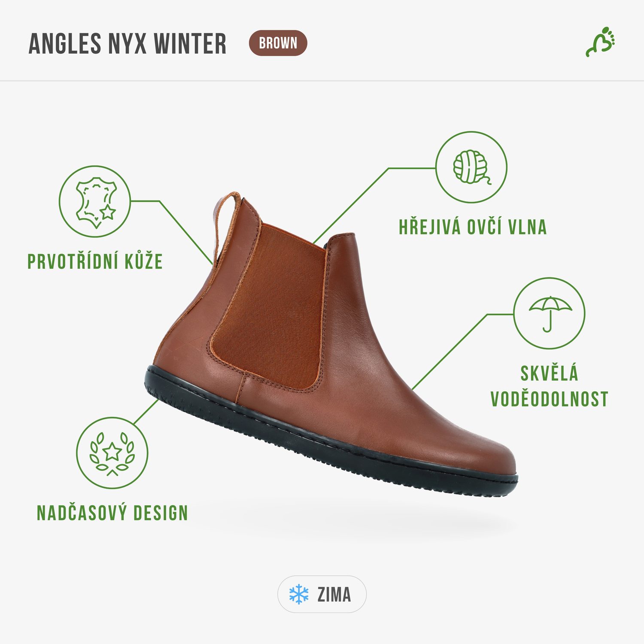Click the HŘEJIVÁ OVČÍ VLNA label

click(x=473, y=227)
